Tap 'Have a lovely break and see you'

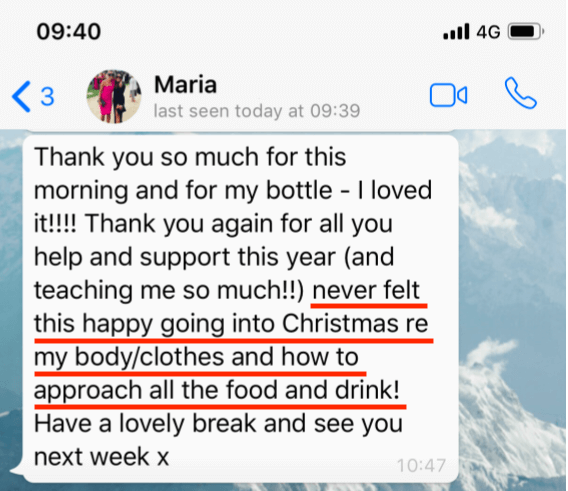pos(218,424)
